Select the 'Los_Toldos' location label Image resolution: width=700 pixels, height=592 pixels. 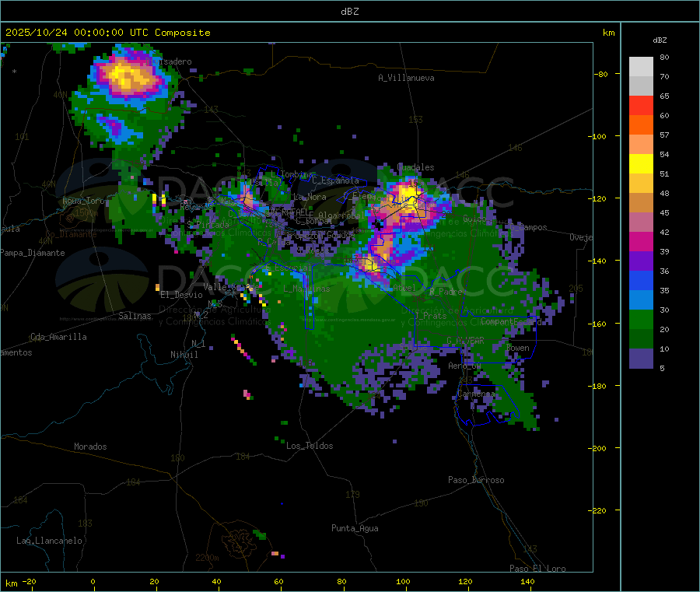[x=310, y=446]
